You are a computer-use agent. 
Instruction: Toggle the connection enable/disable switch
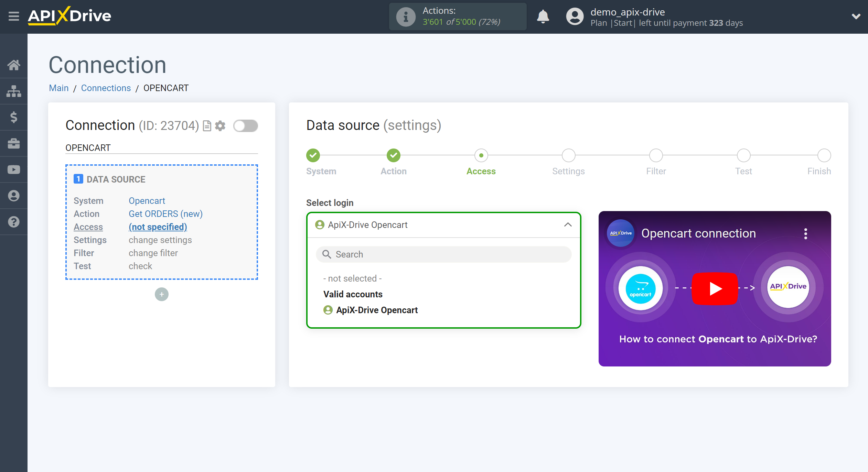click(245, 125)
